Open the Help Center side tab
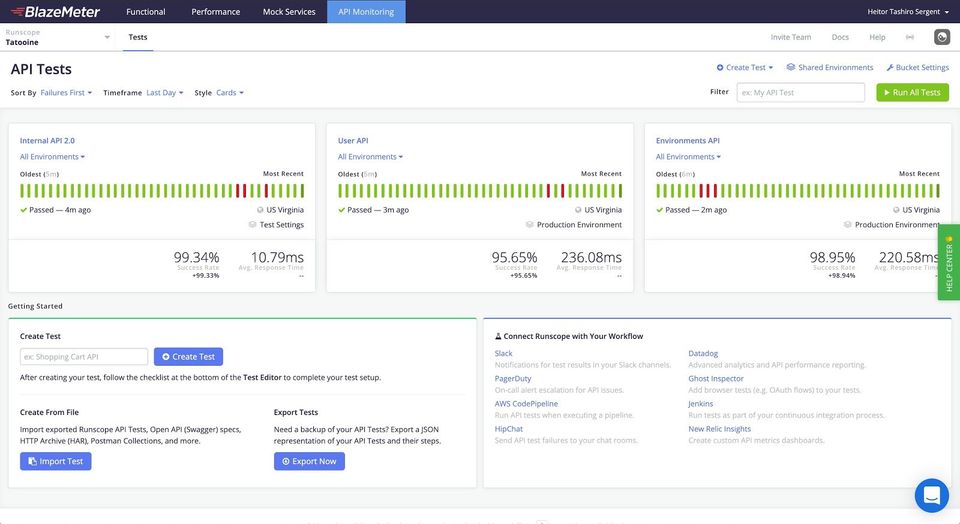This screenshot has width=960, height=524. click(948, 262)
